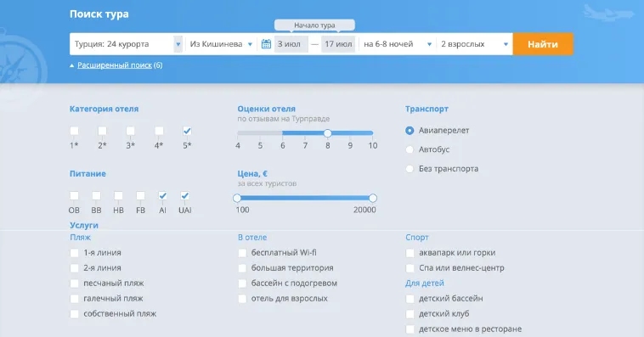Screen dimensions: 644x337
Task: Enable the бесплатный Wi-fi filter
Action: point(242,253)
